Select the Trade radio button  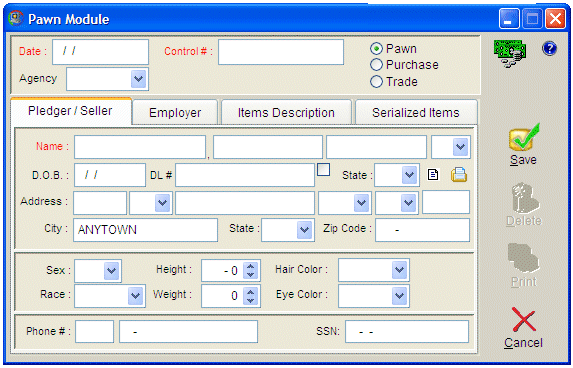tap(376, 81)
